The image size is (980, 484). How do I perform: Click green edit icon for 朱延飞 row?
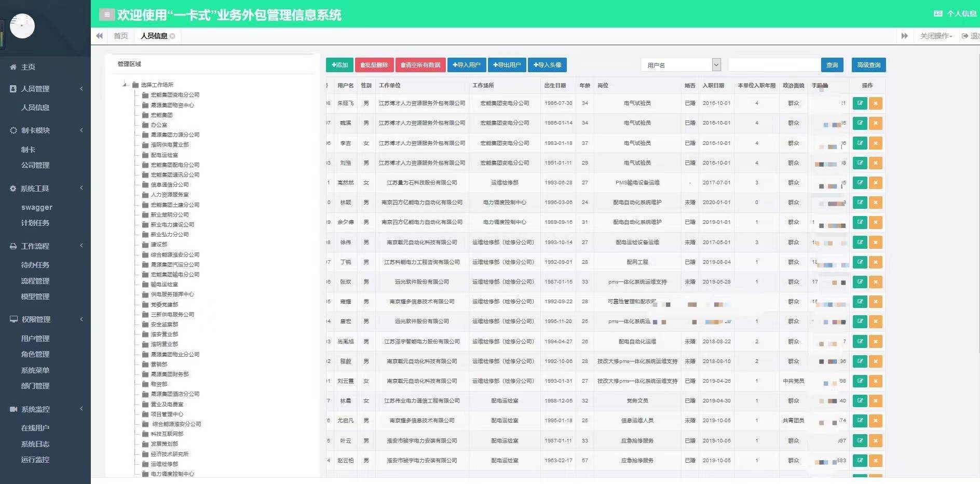860,103
